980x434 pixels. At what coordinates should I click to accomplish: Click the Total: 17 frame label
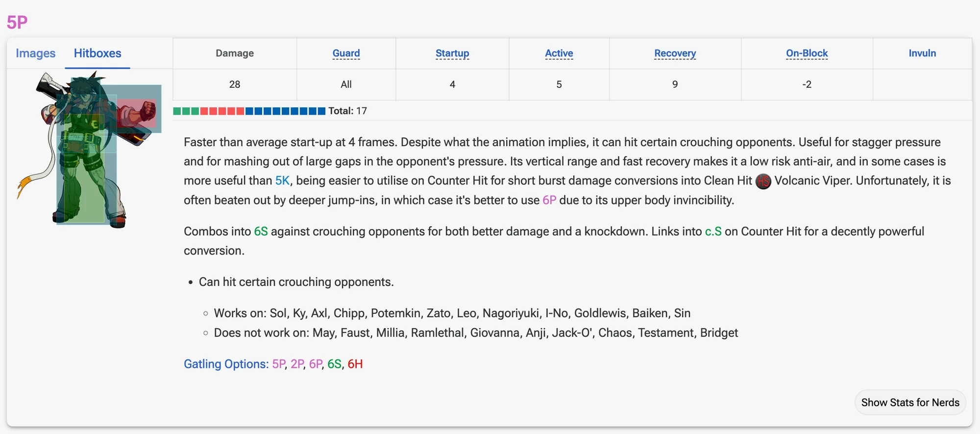click(x=347, y=111)
